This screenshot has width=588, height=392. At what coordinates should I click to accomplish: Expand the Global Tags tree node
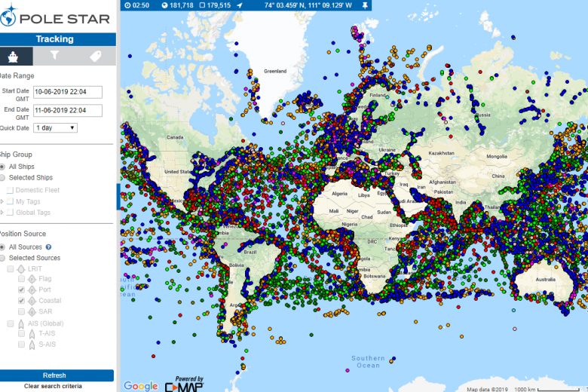click(2, 213)
